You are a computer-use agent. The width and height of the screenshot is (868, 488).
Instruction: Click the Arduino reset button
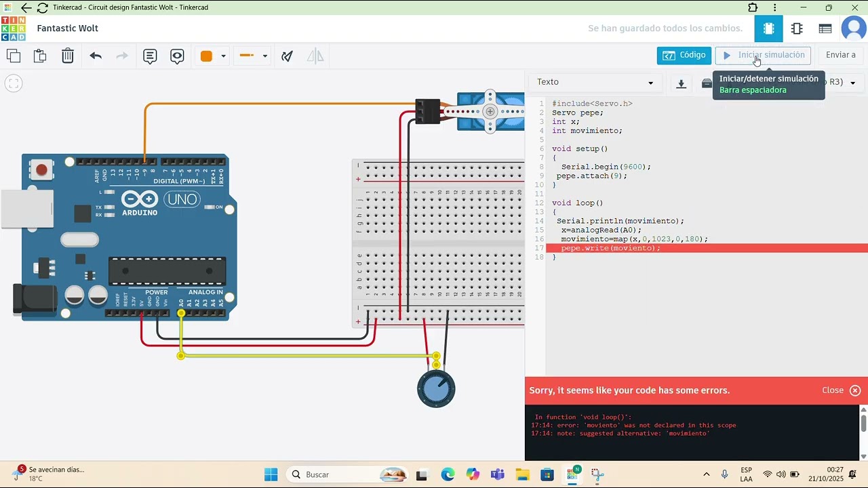tap(42, 169)
